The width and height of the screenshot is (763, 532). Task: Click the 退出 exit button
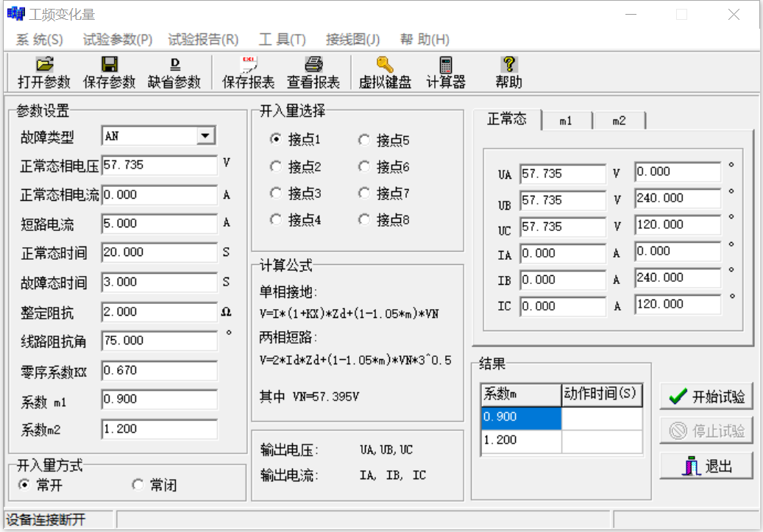(706, 467)
